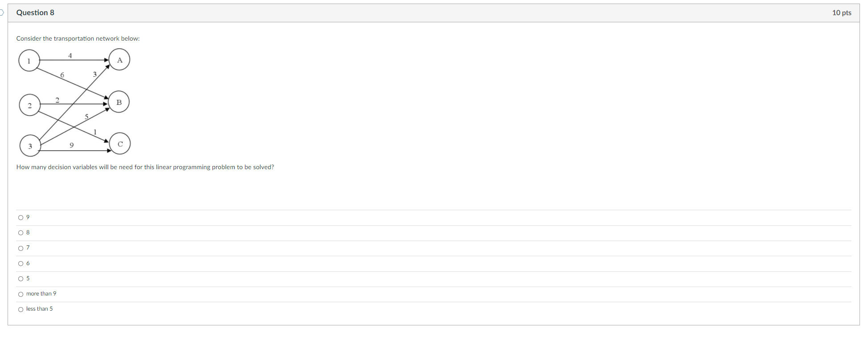The width and height of the screenshot is (868, 337).
Task: Choose the 'more than 9' answer
Action: (21, 294)
